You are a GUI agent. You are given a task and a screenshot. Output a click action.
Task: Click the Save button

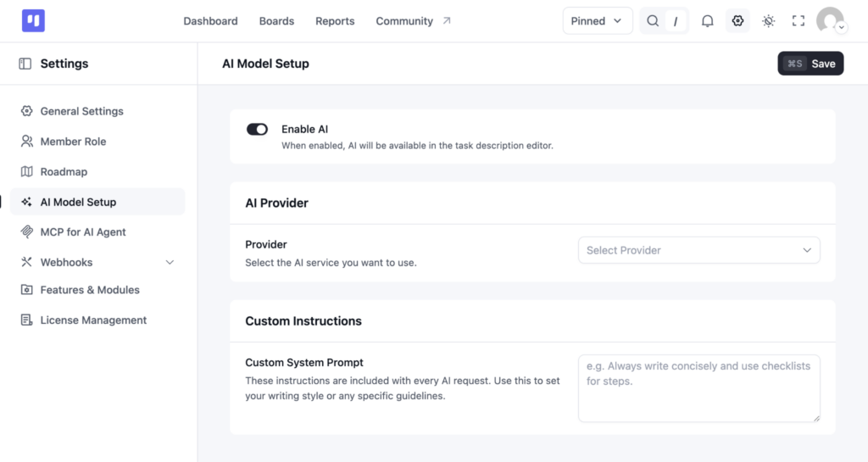click(810, 64)
